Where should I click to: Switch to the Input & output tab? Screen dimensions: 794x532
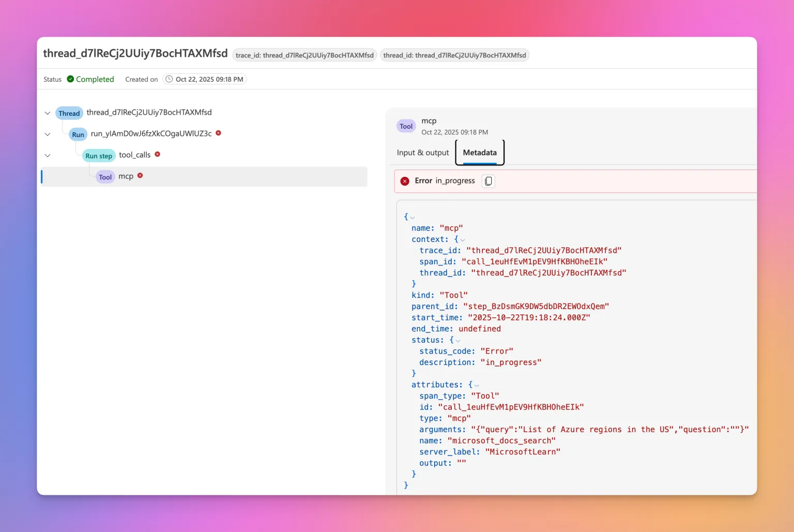(x=422, y=153)
